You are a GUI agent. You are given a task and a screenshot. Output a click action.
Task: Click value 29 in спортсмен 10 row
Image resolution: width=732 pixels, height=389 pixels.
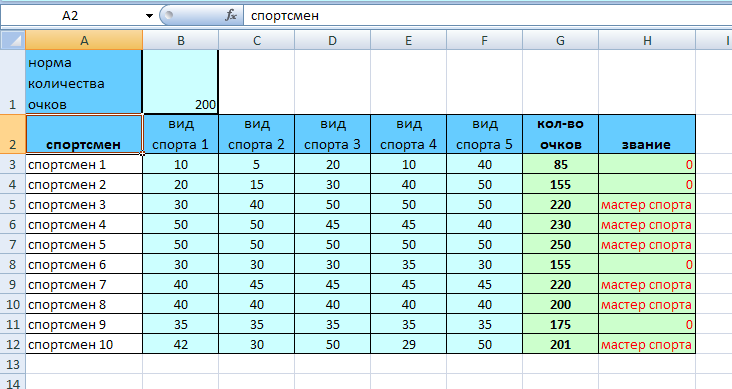pos(408,344)
